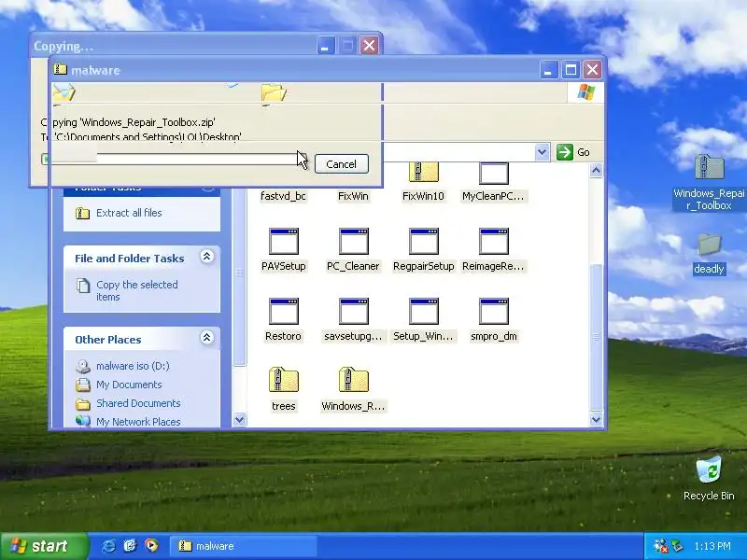The width and height of the screenshot is (747, 560).
Task: Select the smpro_dm application icon
Action: click(494, 312)
